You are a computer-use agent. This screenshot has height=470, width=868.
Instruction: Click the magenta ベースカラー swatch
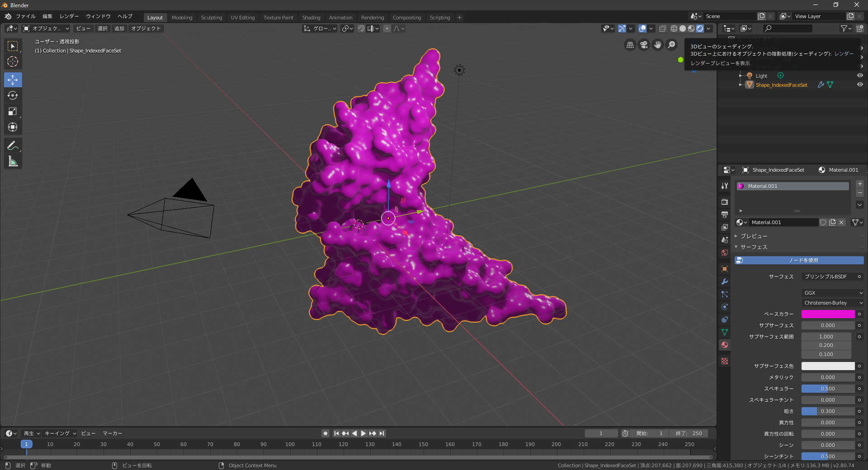pos(828,314)
